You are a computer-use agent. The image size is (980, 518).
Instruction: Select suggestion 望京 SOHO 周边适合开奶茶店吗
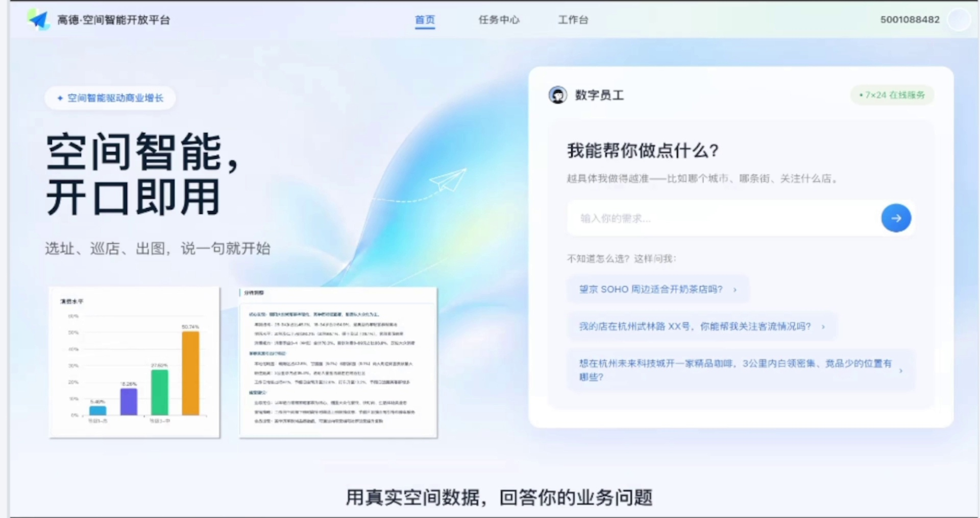pyautogui.click(x=657, y=289)
